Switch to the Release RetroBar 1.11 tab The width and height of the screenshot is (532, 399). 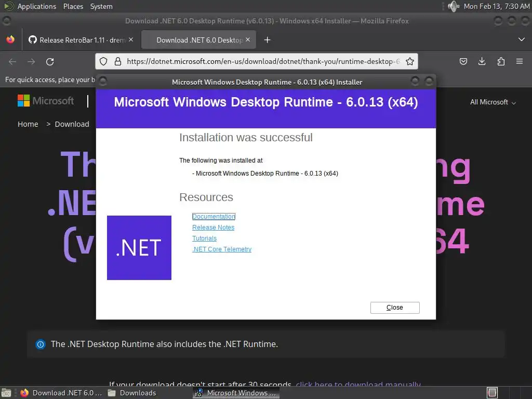(x=81, y=40)
